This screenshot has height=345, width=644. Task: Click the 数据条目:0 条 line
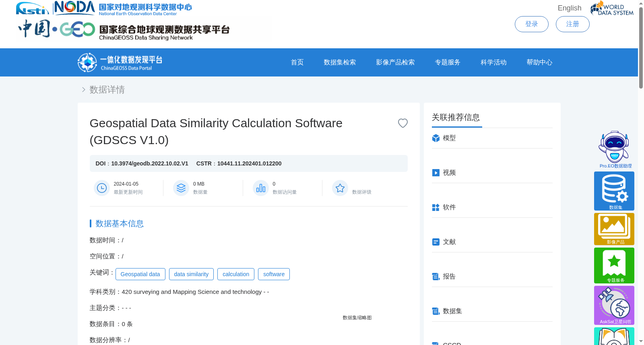tap(111, 324)
